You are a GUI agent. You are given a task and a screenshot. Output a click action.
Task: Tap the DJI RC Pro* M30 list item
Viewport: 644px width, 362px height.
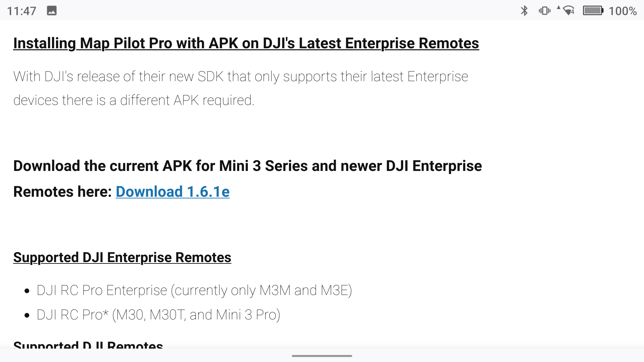pos(158,315)
